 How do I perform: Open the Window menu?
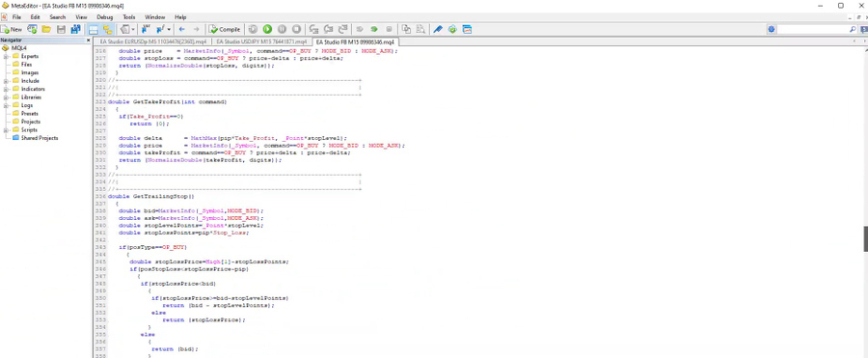point(155,17)
